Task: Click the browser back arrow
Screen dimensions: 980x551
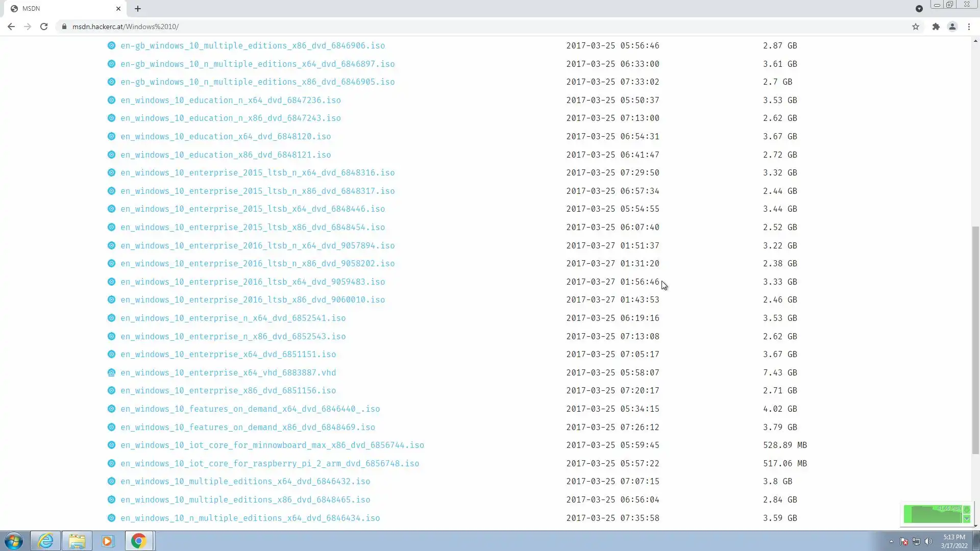Action: point(11,27)
